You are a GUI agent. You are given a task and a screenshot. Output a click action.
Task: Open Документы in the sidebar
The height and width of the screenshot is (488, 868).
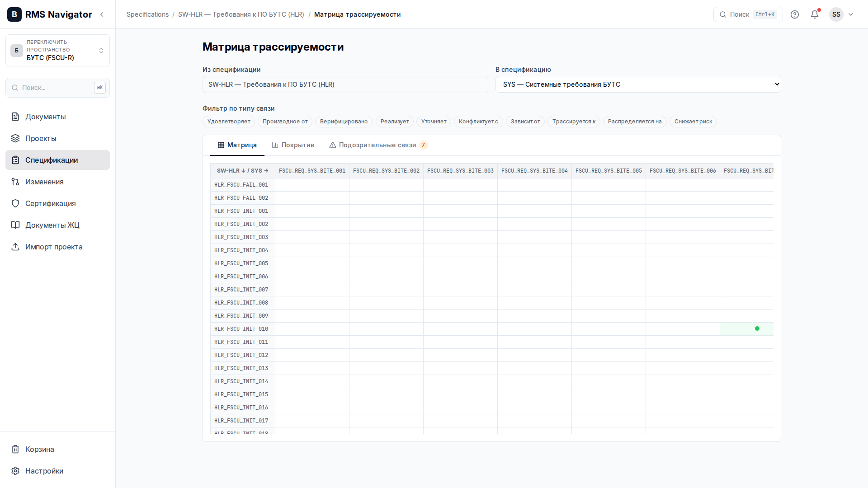click(57, 117)
